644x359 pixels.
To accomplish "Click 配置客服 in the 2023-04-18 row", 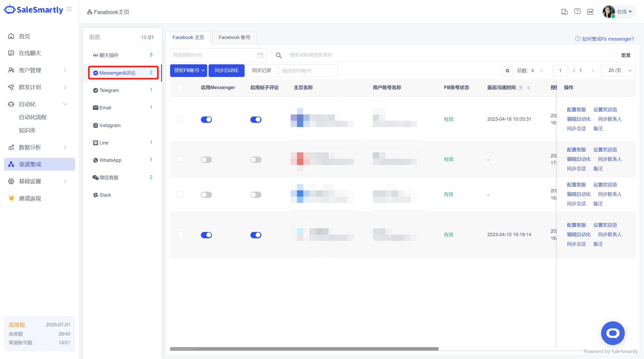I will 576,110.
